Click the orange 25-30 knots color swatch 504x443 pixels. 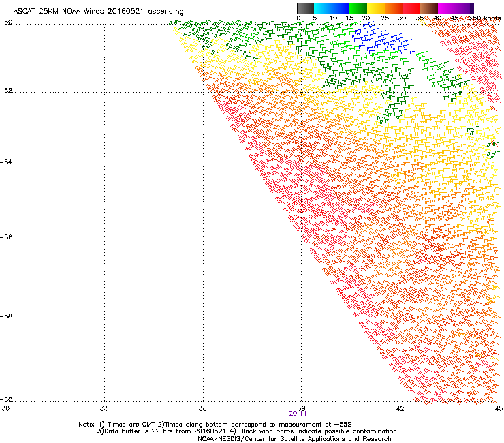click(x=394, y=8)
